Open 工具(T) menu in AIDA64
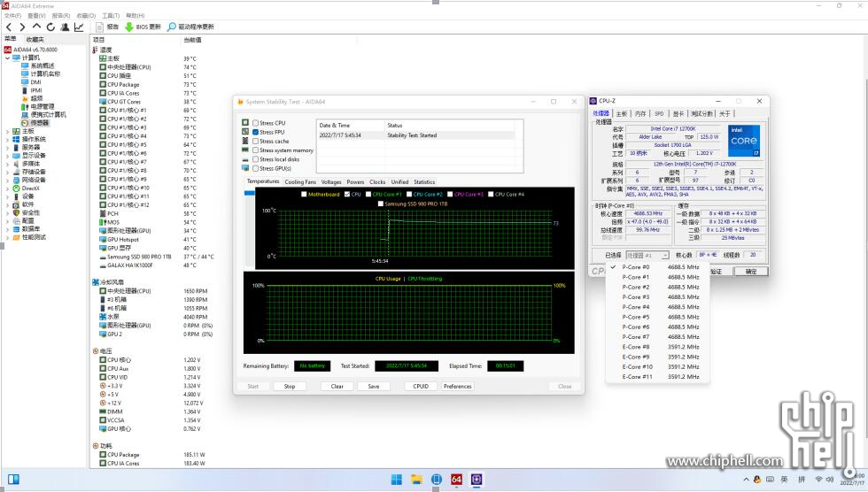This screenshot has height=492, width=868. [111, 15]
